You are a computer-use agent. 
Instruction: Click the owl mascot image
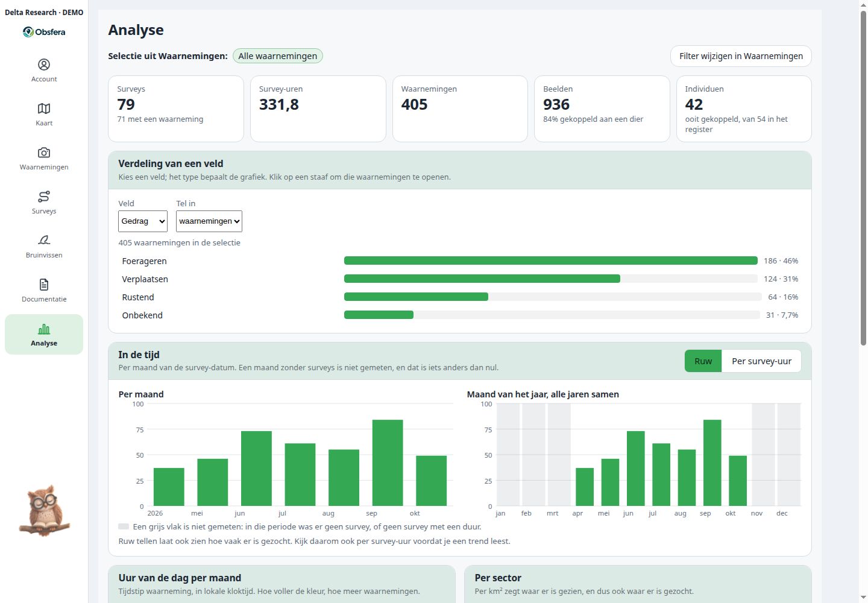pyautogui.click(x=45, y=511)
